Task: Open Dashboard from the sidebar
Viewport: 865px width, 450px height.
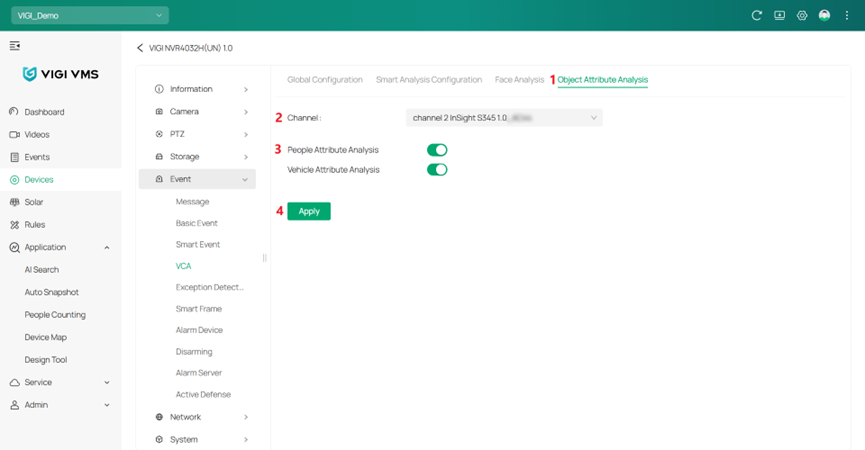Action: 44,112
